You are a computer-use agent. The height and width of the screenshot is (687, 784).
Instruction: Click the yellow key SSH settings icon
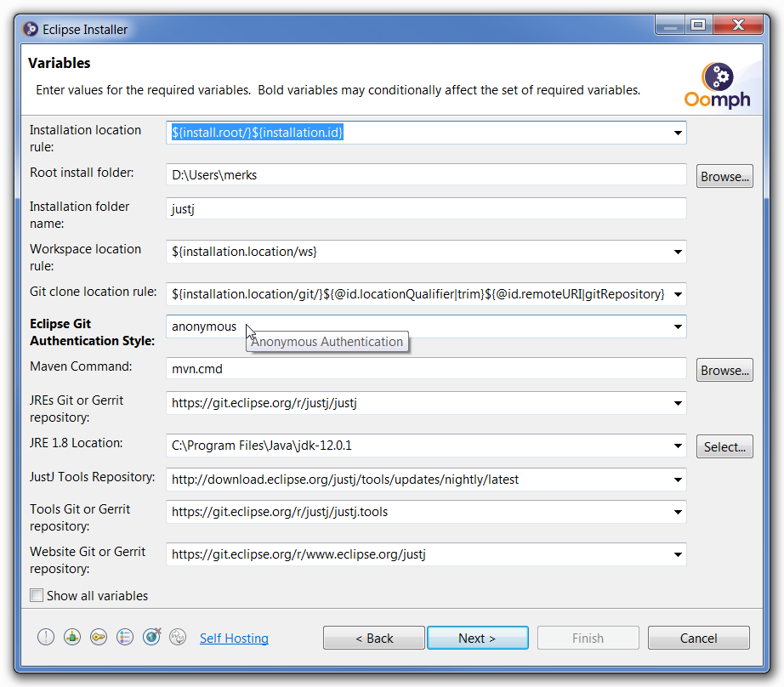tap(99, 637)
